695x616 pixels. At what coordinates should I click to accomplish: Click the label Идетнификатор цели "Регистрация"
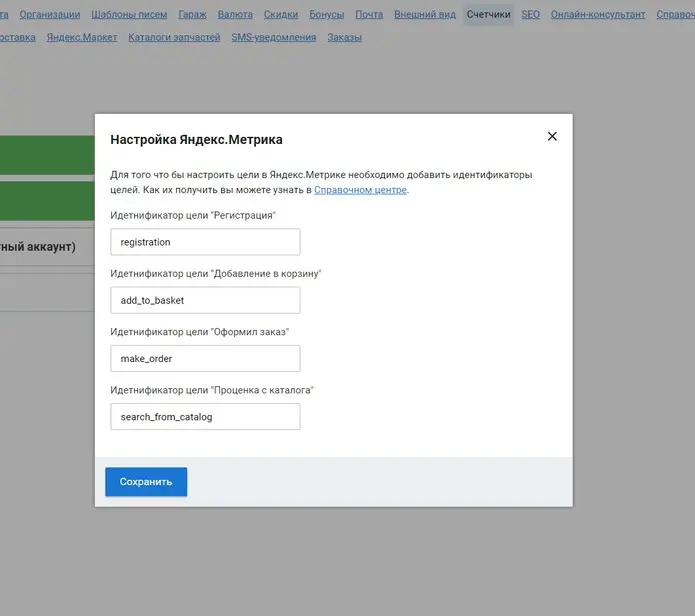193,215
